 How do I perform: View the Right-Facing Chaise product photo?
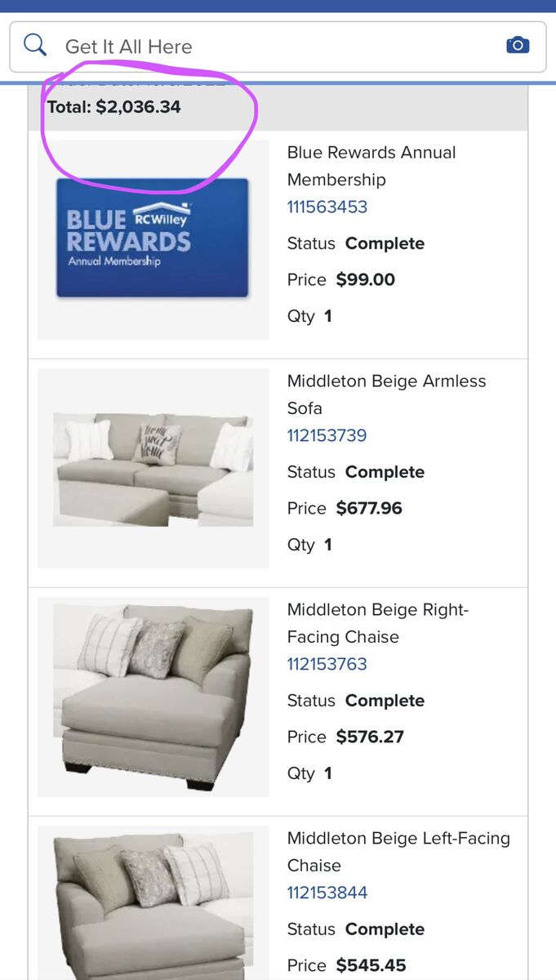tap(153, 697)
